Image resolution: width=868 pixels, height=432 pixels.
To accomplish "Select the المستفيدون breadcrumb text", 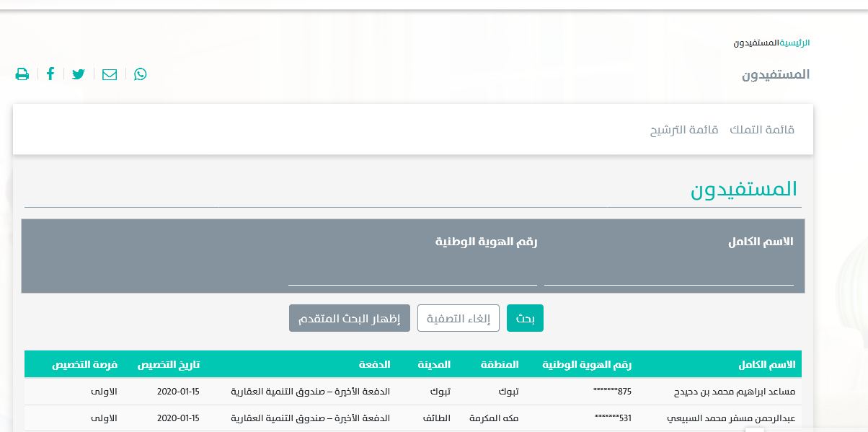I will (758, 43).
